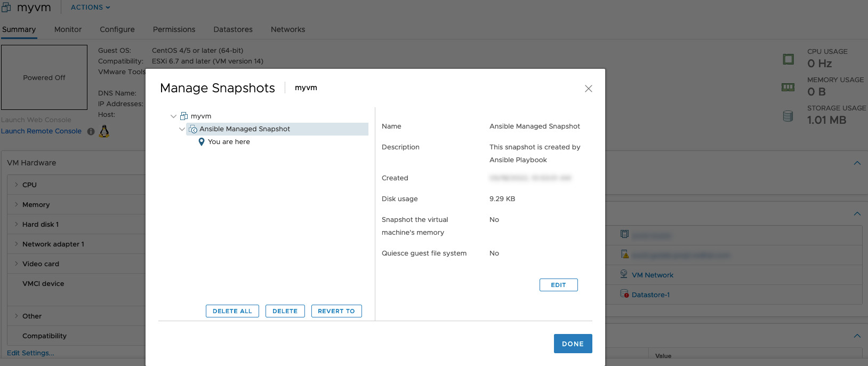This screenshot has height=366, width=868.
Task: Open the VM Network link
Action: (653, 275)
